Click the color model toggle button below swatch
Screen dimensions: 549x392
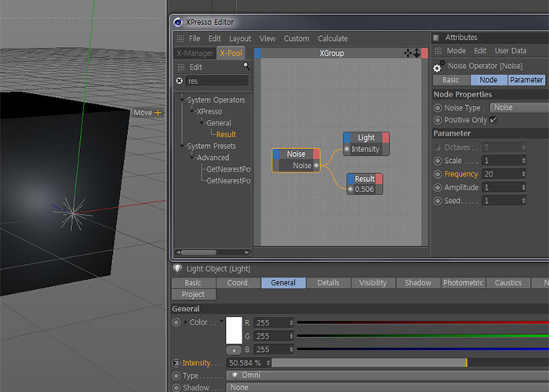point(234,350)
